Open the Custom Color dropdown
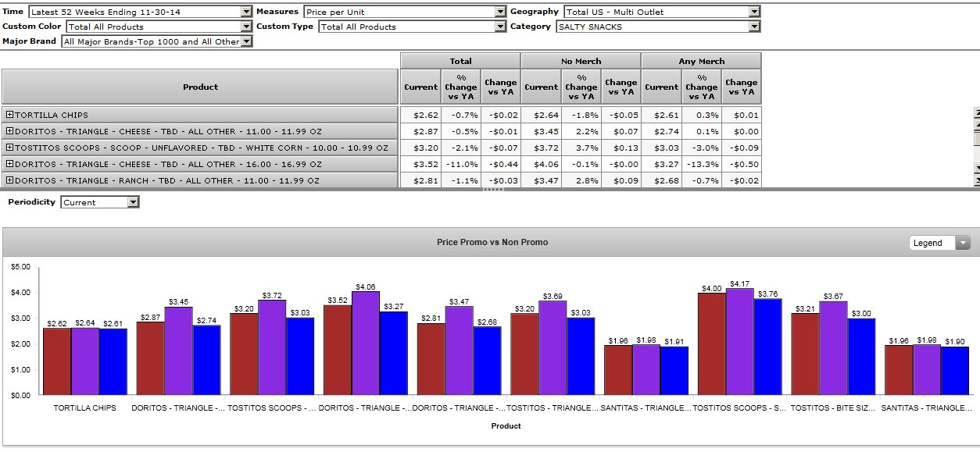Screen dimensions: 980x452 pos(246,27)
